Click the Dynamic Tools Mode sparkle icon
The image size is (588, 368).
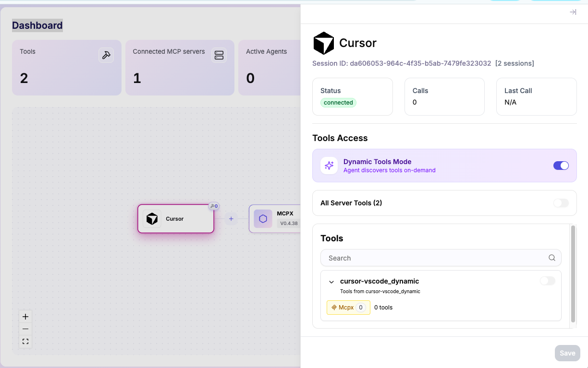pyautogui.click(x=329, y=166)
